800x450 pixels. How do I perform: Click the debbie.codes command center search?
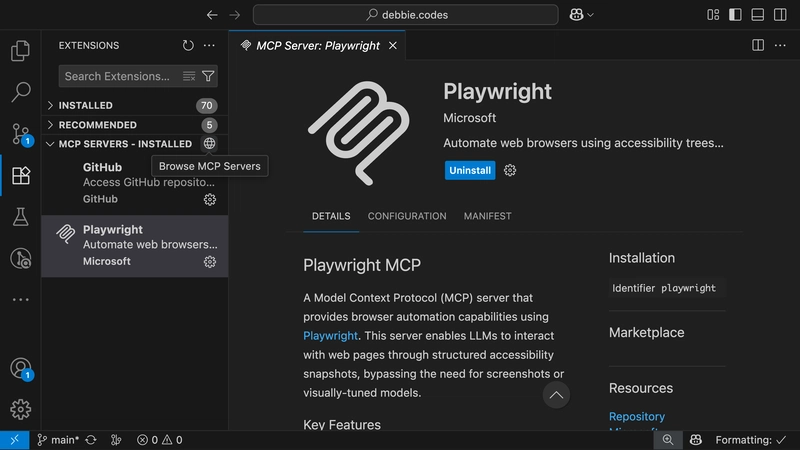[406, 15]
